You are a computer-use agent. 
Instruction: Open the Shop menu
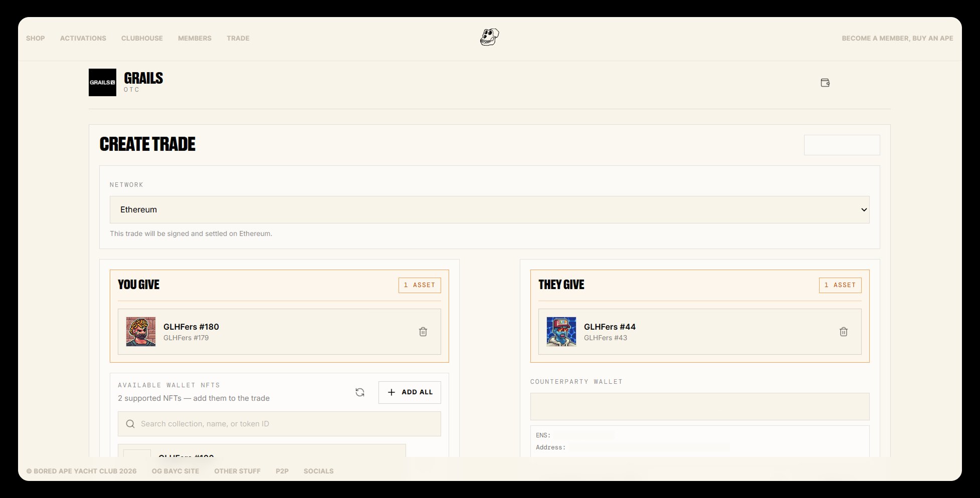tap(36, 38)
